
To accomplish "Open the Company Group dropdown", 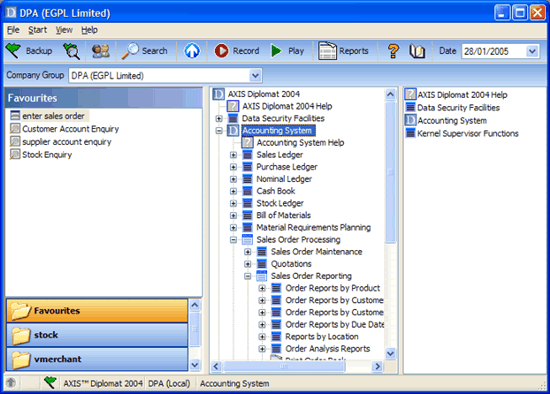I will tap(255, 75).
